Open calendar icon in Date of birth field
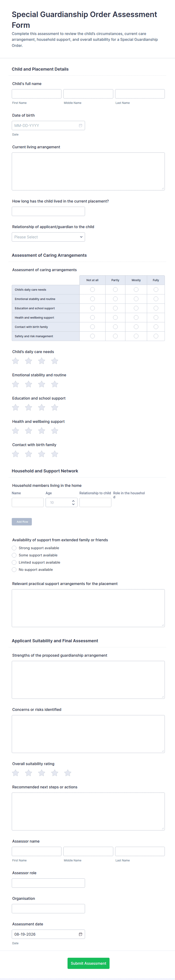Image resolution: width=175 pixels, height=980 pixels. tap(81, 126)
